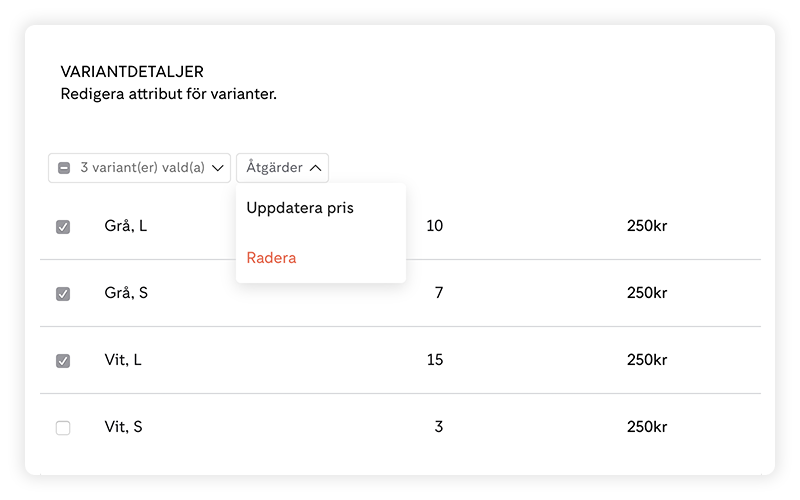Viewport: 800px width, 500px height.
Task: Collapse the Åtgärder actions dropdown
Action: (x=282, y=168)
